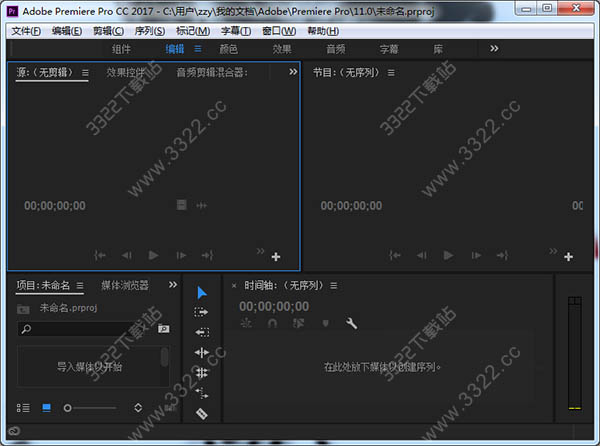Select the Rate Stretch tool
Viewport: 600px width, 446px height.
(202, 393)
